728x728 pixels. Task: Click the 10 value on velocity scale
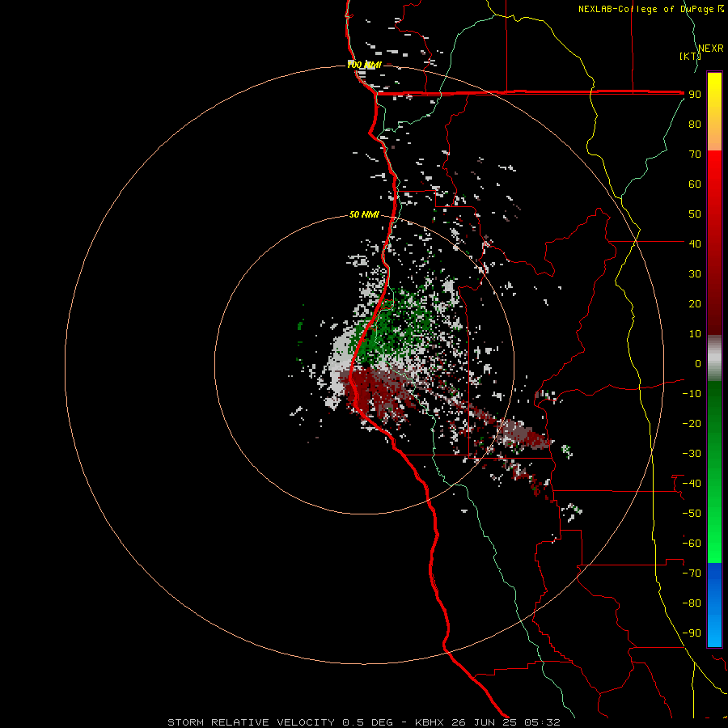click(695, 334)
